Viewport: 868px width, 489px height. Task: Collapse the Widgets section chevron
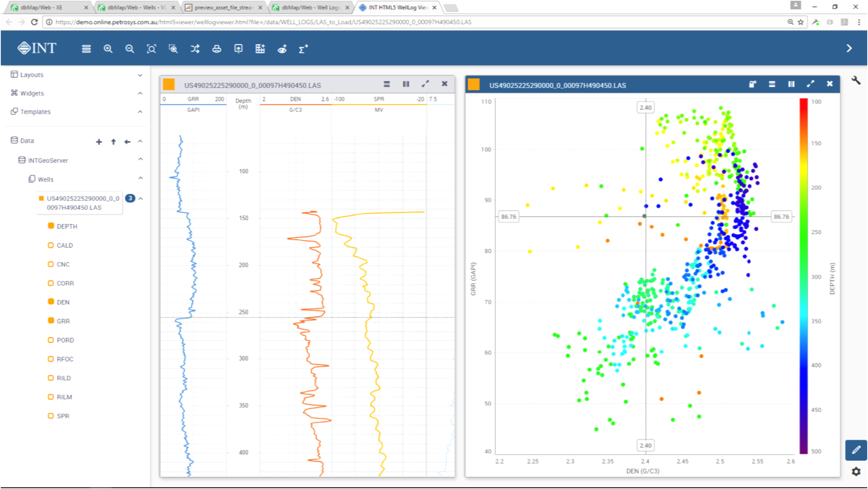coord(140,93)
